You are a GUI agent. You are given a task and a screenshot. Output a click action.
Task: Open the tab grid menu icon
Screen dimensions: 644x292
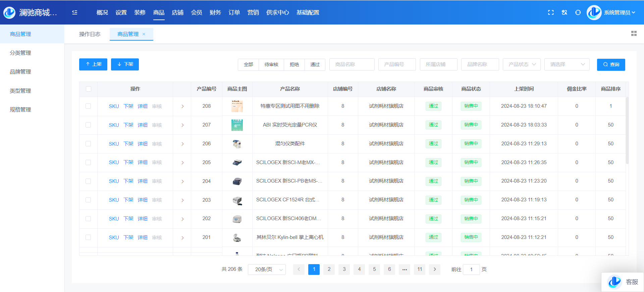click(634, 34)
